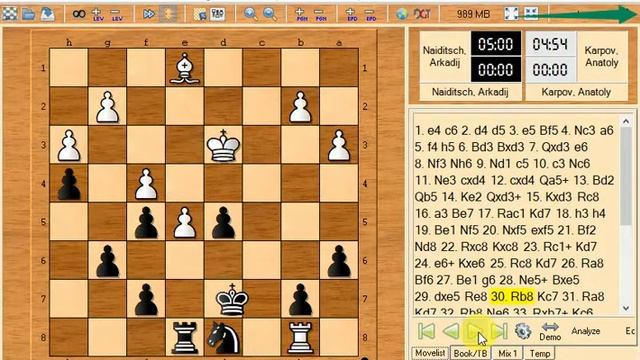Open the Book/TB tab

(470, 353)
